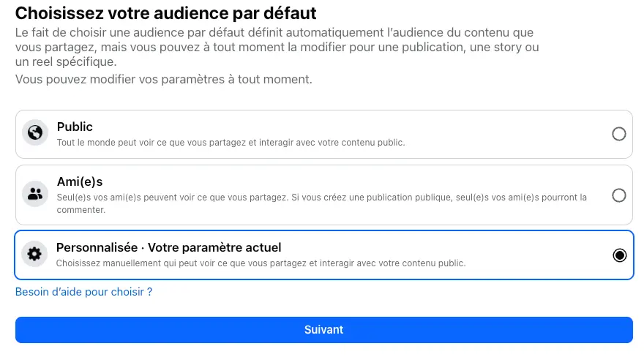Click empty space inside the Ami(e)s card
Screen dimensions: 644x357
point(439,180)
